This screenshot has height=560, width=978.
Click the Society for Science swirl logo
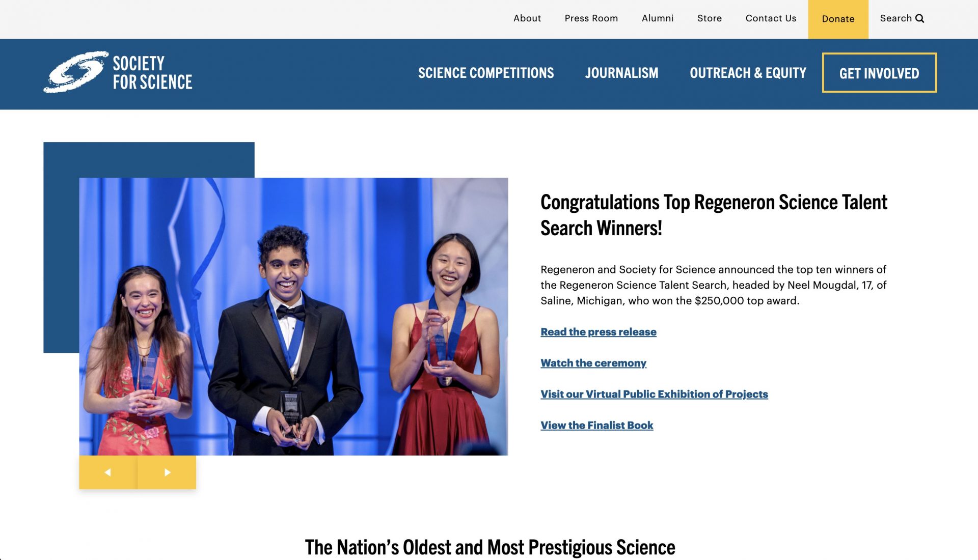pyautogui.click(x=76, y=72)
